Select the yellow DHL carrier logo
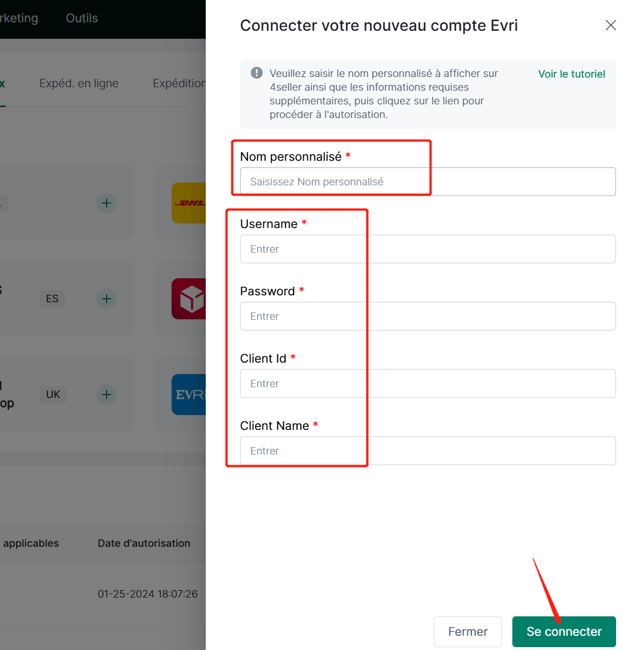 pyautogui.click(x=189, y=203)
